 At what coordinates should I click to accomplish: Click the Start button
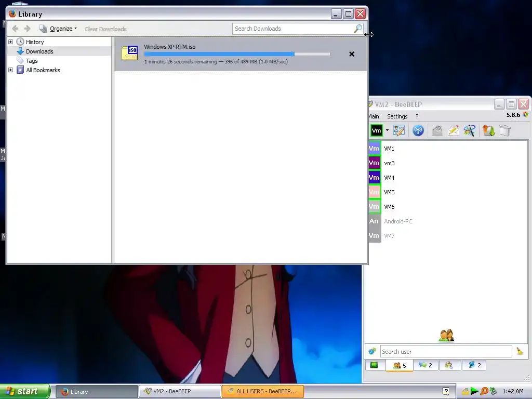tap(24, 391)
